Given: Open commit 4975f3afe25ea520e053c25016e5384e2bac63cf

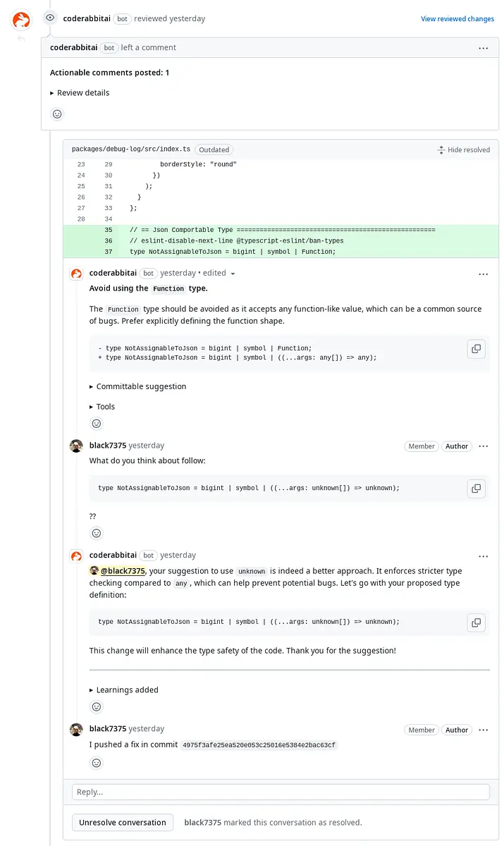Looking at the screenshot, I should pyautogui.click(x=259, y=745).
